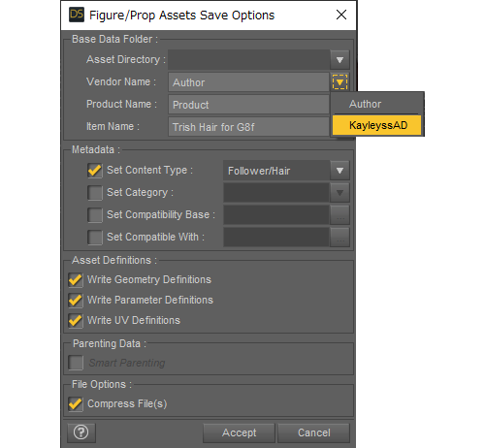Click the DAZ Studio logo icon

77,15
